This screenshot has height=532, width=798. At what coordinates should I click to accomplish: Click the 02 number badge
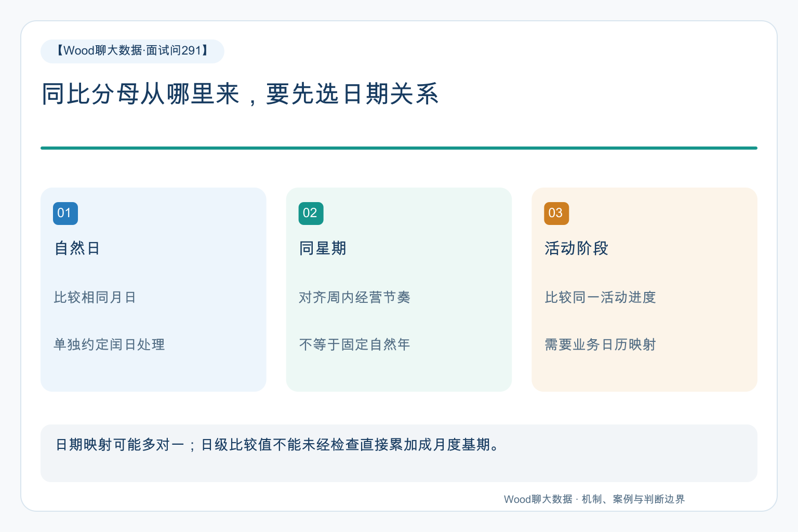coord(311,214)
